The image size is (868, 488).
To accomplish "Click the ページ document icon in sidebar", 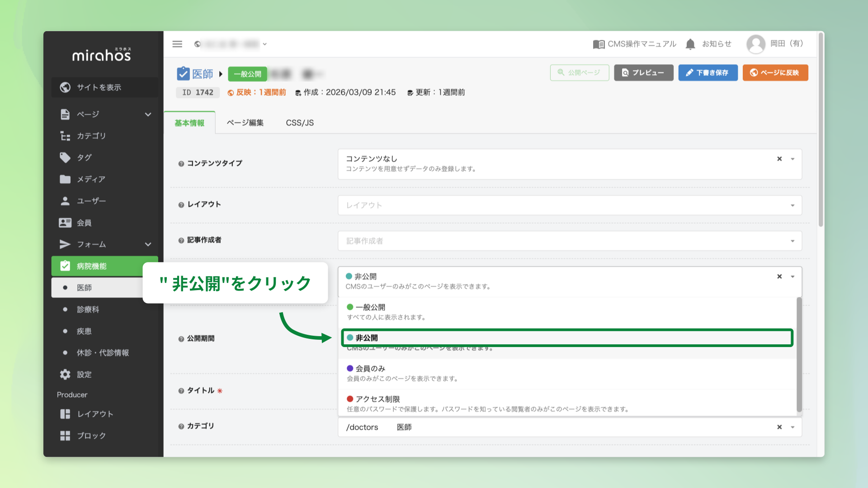I will (x=65, y=114).
